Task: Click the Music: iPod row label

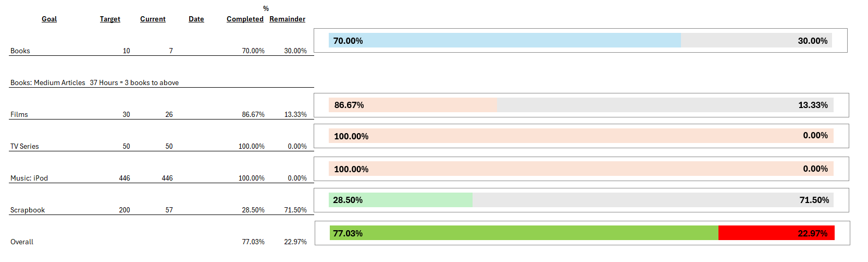Action: (x=29, y=178)
